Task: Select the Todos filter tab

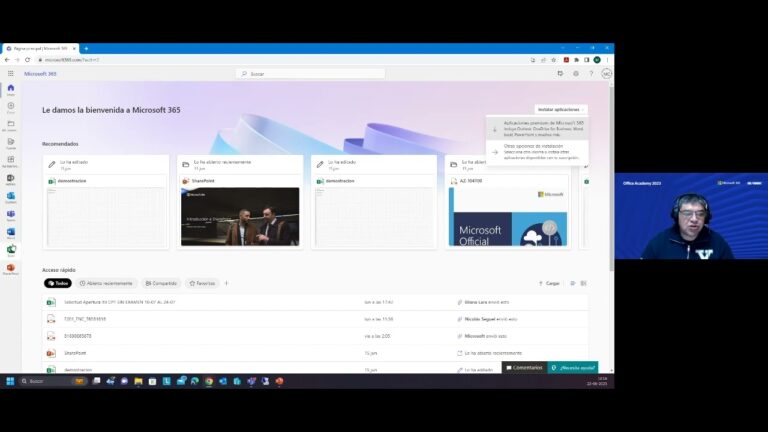Action: pos(58,283)
